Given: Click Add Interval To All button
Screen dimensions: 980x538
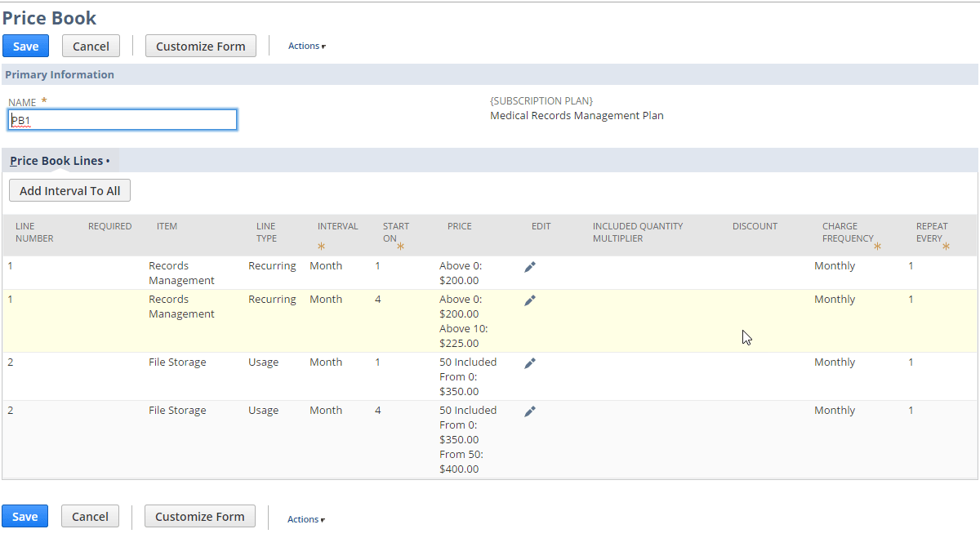Looking at the screenshot, I should 70,190.
